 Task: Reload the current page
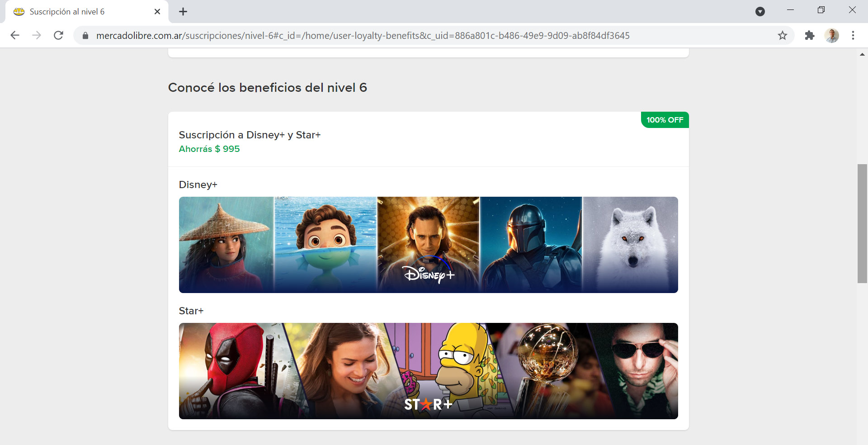[x=58, y=35]
